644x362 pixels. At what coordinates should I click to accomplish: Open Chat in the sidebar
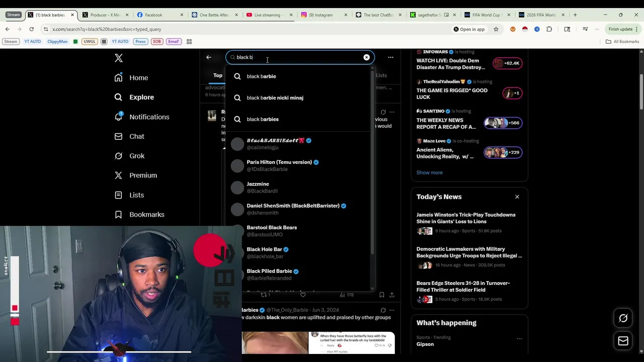tap(129, 136)
